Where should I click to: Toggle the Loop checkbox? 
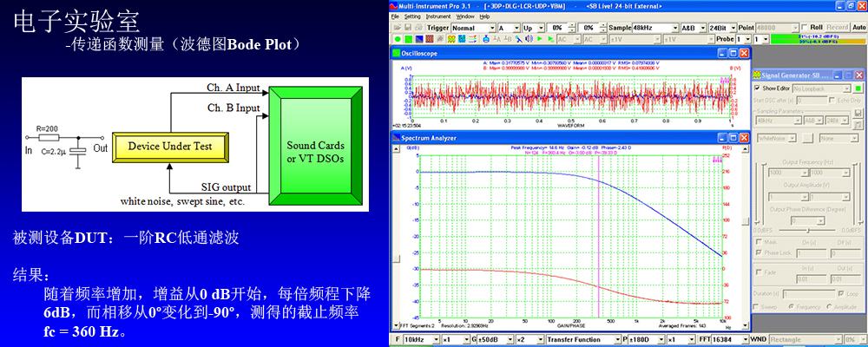841,294
